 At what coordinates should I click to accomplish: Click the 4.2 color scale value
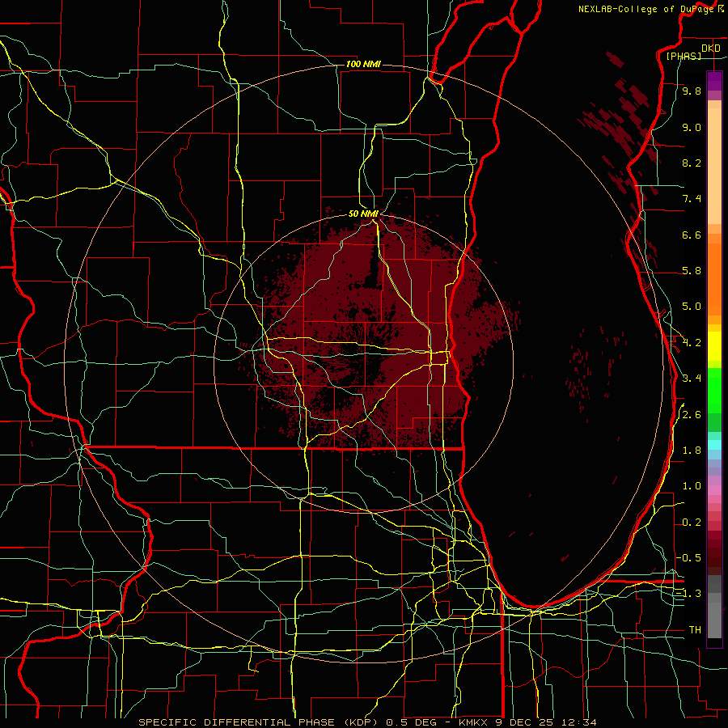pos(692,343)
